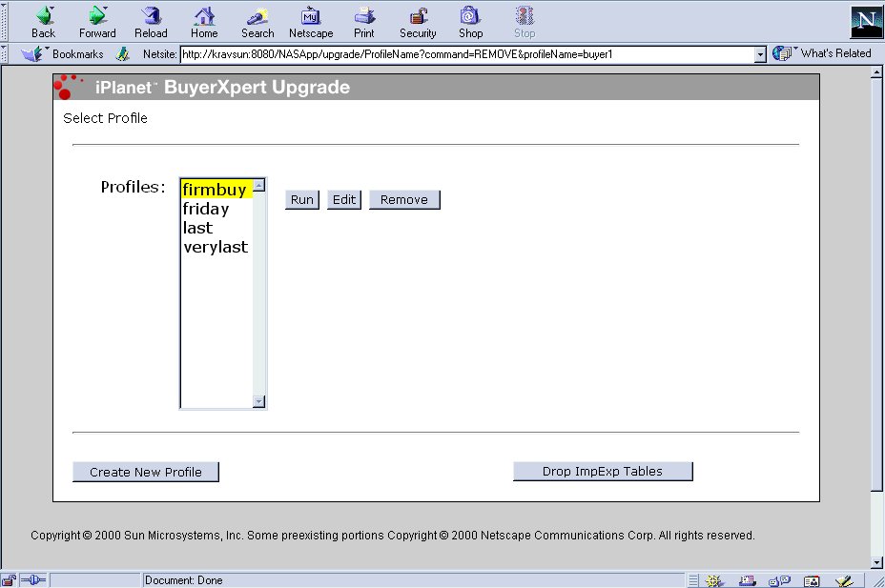The width and height of the screenshot is (885, 588).
Task: Print the current page
Action: tap(364, 23)
